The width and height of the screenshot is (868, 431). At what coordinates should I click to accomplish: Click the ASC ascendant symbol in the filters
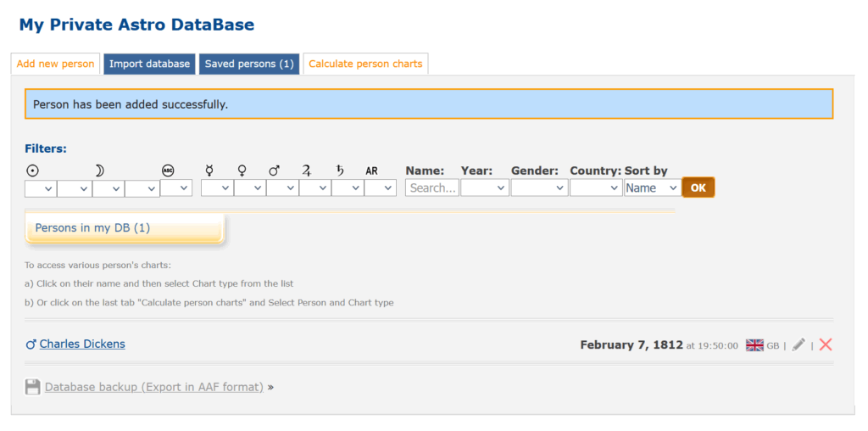tap(168, 171)
